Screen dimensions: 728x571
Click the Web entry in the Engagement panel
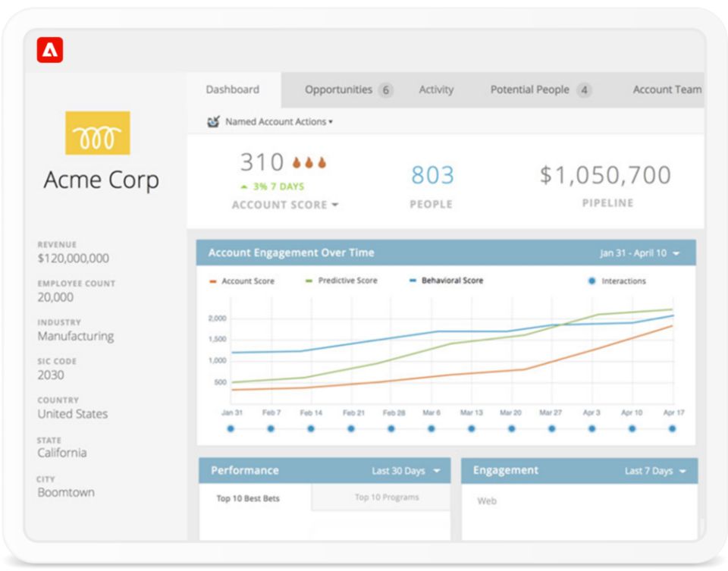486,500
